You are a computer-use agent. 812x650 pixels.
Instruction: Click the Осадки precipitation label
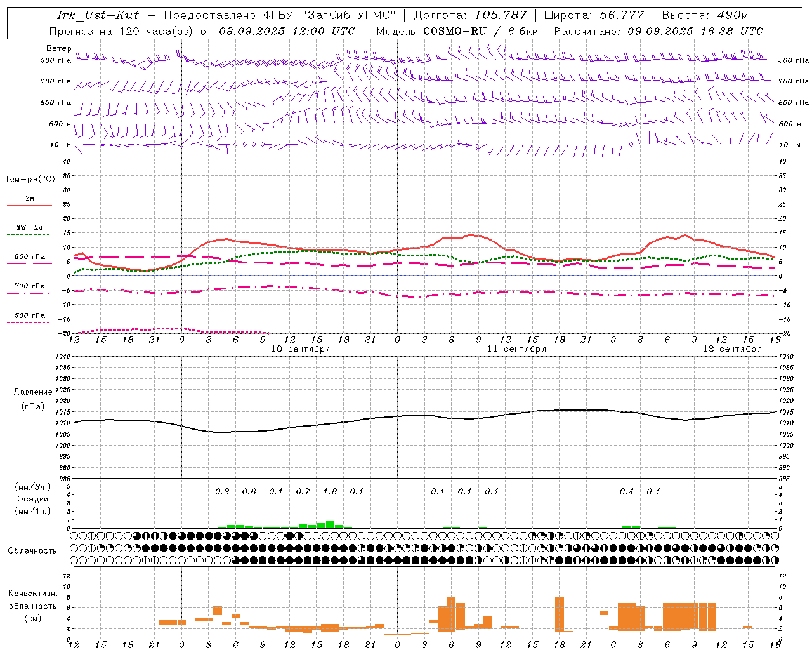tap(33, 499)
